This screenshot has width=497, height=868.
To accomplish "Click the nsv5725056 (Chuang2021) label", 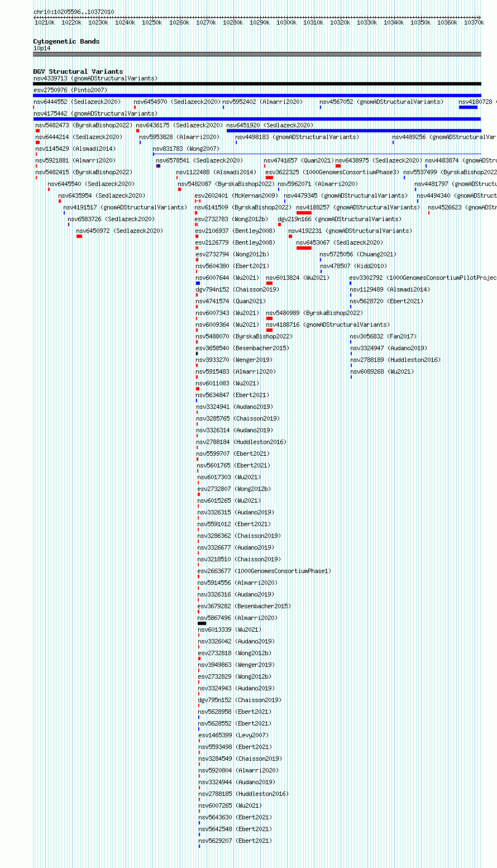I will (359, 254).
